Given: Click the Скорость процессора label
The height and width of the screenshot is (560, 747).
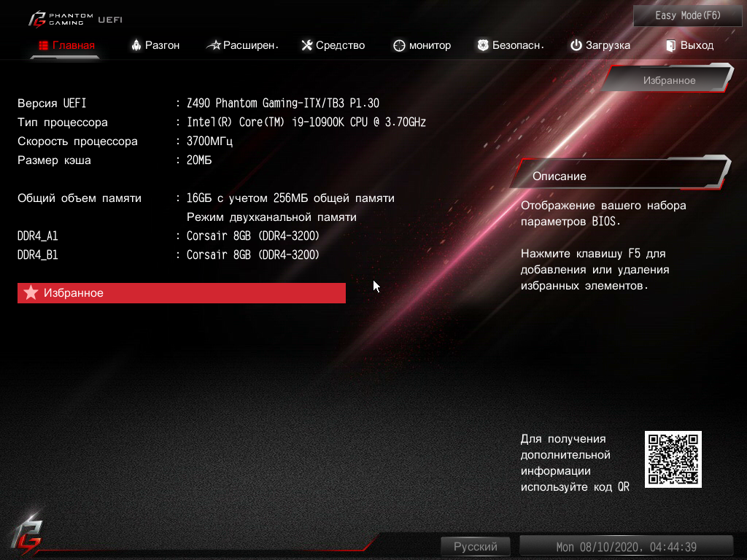Looking at the screenshot, I should 77,141.
